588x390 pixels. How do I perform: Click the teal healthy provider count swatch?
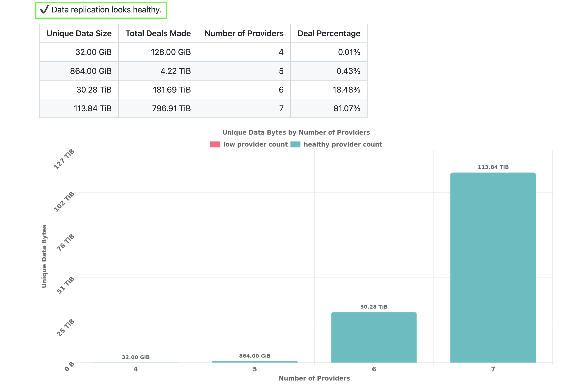[295, 144]
